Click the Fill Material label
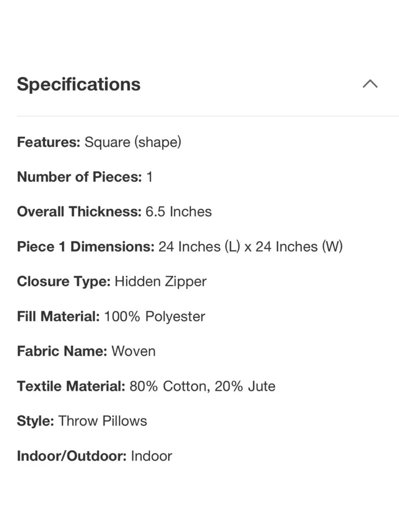The height and width of the screenshot is (532, 399). pyautogui.click(x=58, y=316)
